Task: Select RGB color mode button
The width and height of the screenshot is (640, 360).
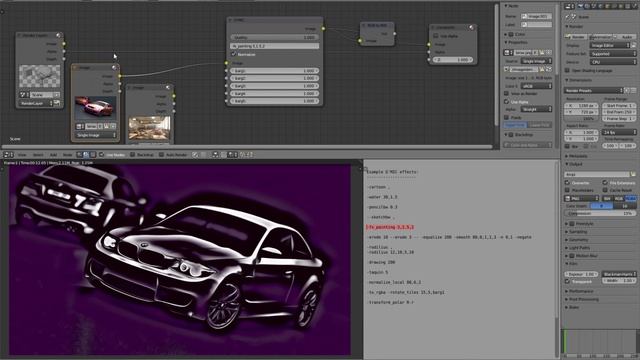Action: pos(619,198)
